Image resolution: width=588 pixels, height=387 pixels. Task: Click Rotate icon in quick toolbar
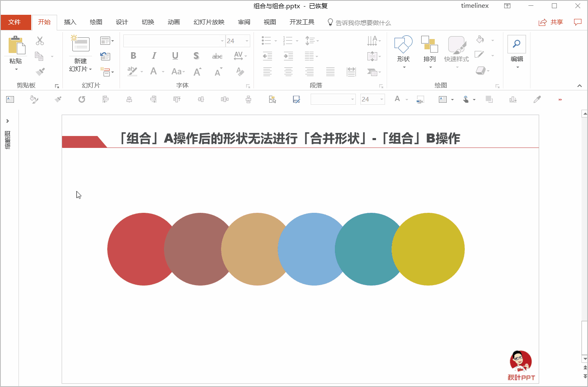[x=82, y=99]
